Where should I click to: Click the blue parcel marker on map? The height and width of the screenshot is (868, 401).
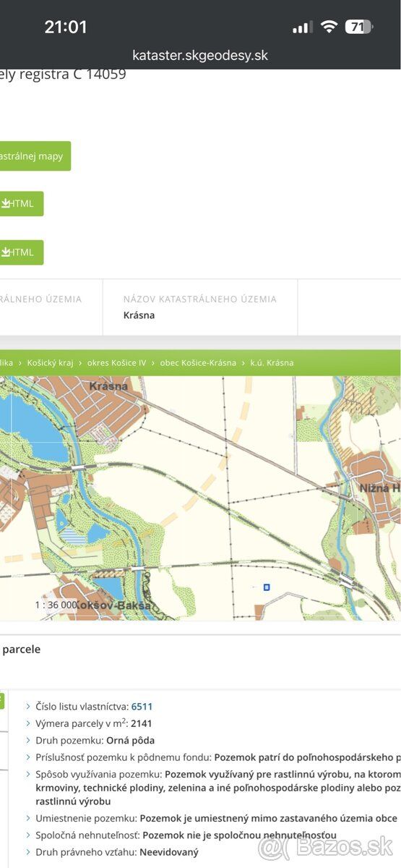pos(267,587)
